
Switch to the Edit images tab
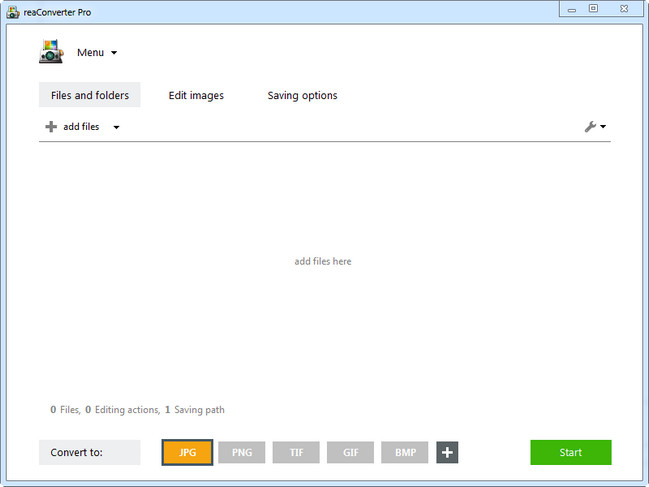196,95
